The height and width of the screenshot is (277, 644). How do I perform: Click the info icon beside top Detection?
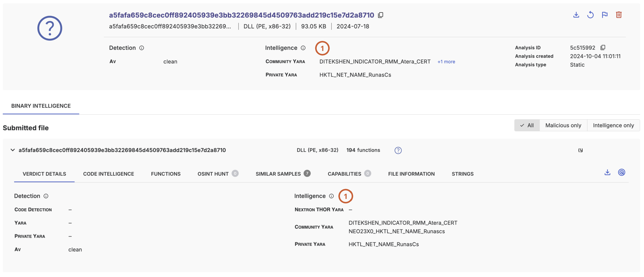click(141, 48)
